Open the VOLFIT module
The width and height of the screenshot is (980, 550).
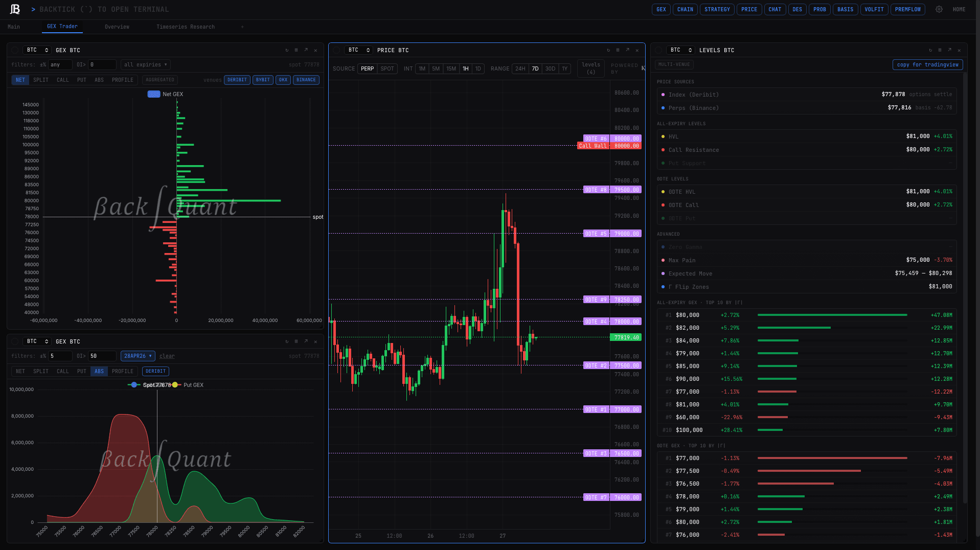pos(874,9)
